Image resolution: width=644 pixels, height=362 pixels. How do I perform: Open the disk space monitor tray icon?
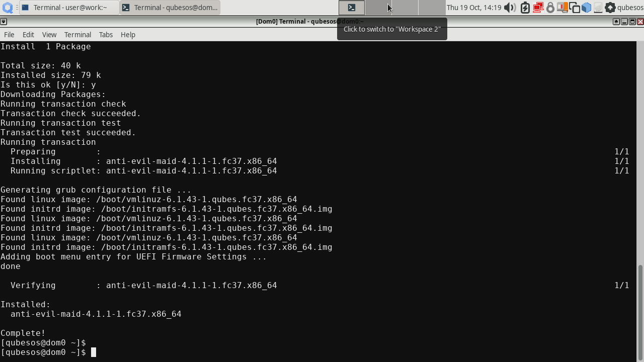598,8
